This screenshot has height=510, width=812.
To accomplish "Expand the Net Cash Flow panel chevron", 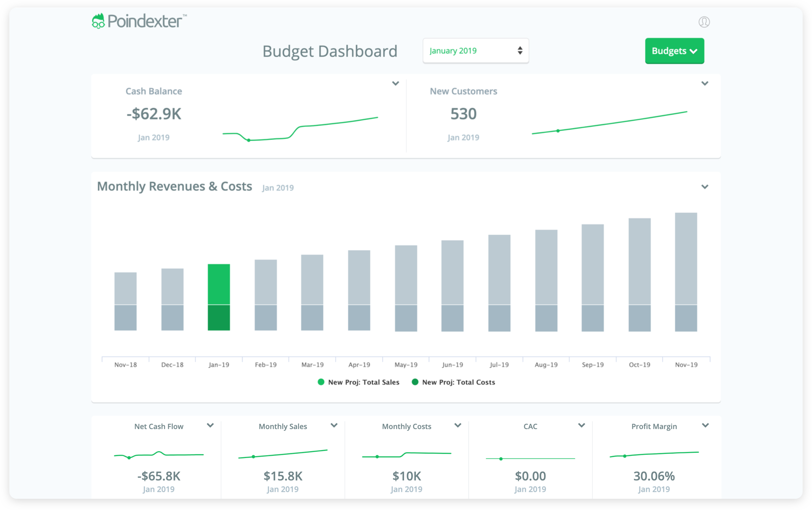I will pyautogui.click(x=210, y=425).
